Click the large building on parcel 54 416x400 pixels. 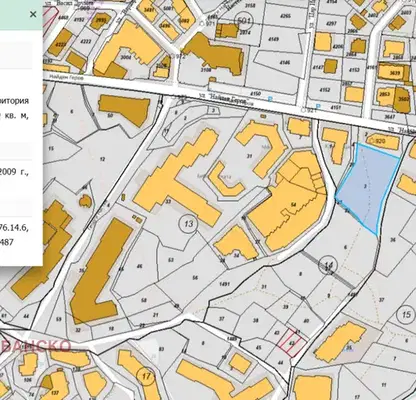click(288, 203)
